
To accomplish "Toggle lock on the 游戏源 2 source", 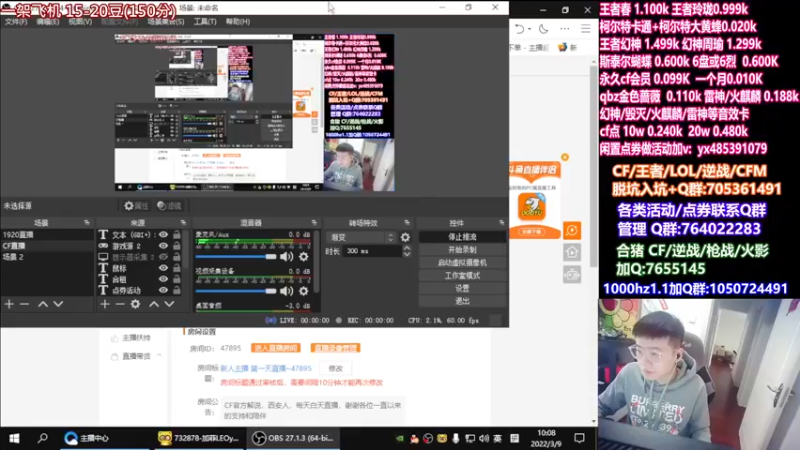I will click(x=177, y=246).
